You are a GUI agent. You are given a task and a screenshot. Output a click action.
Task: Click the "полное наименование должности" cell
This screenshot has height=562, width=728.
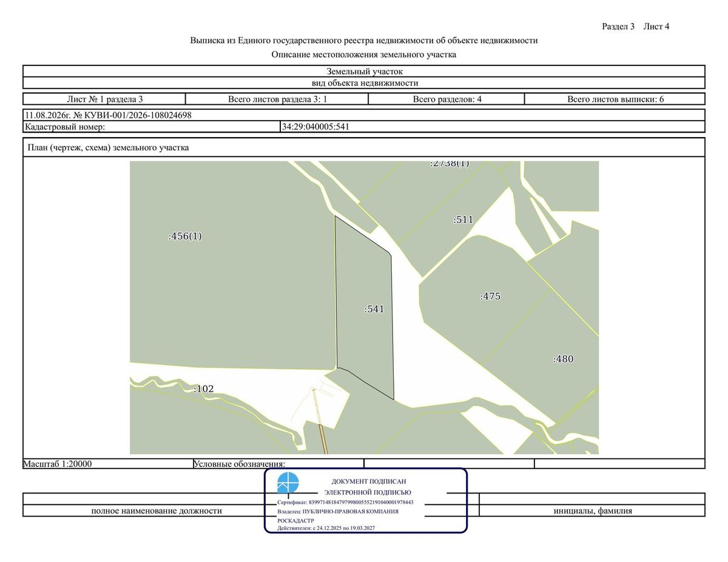coord(157,510)
